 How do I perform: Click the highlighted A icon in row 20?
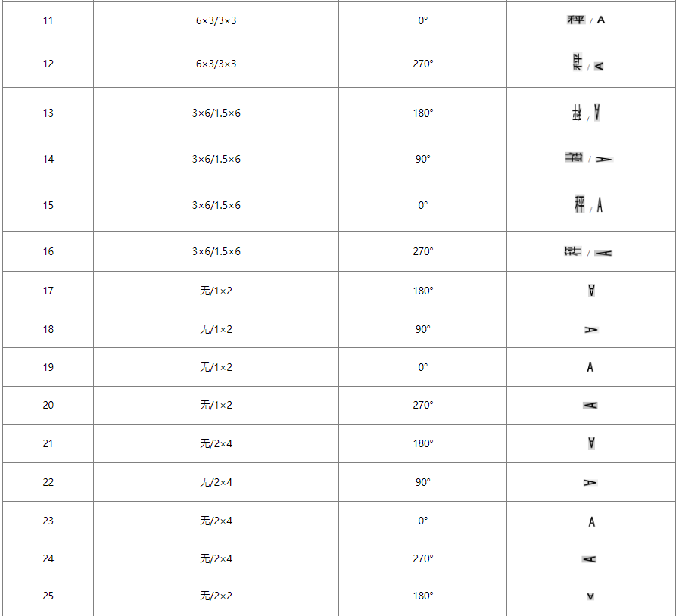(590, 406)
